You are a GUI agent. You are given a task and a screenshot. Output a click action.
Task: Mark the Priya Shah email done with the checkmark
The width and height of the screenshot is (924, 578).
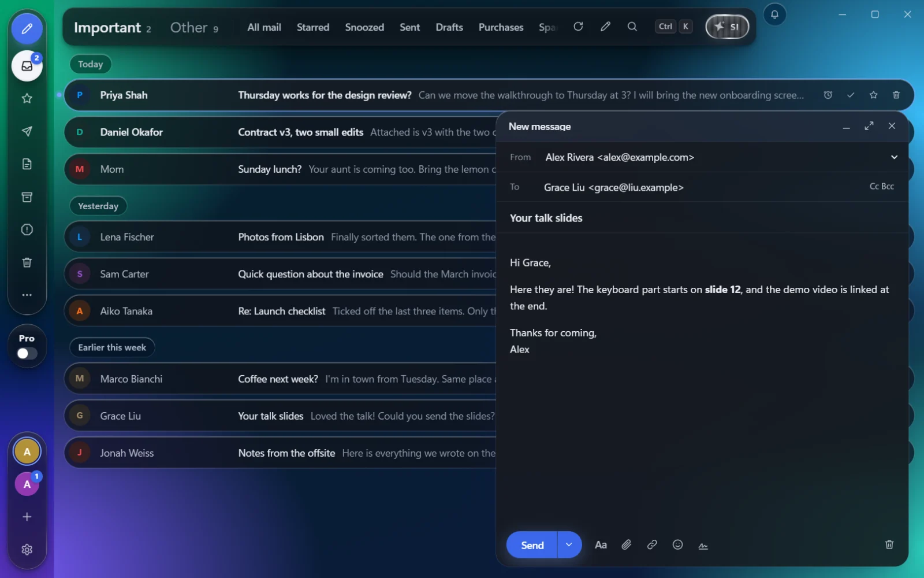click(x=851, y=95)
